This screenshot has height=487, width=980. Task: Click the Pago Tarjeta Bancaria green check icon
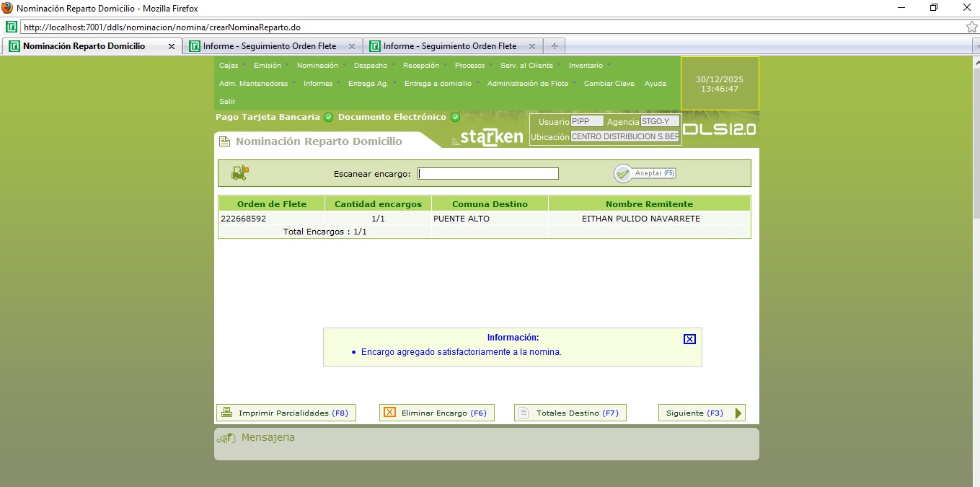click(329, 118)
